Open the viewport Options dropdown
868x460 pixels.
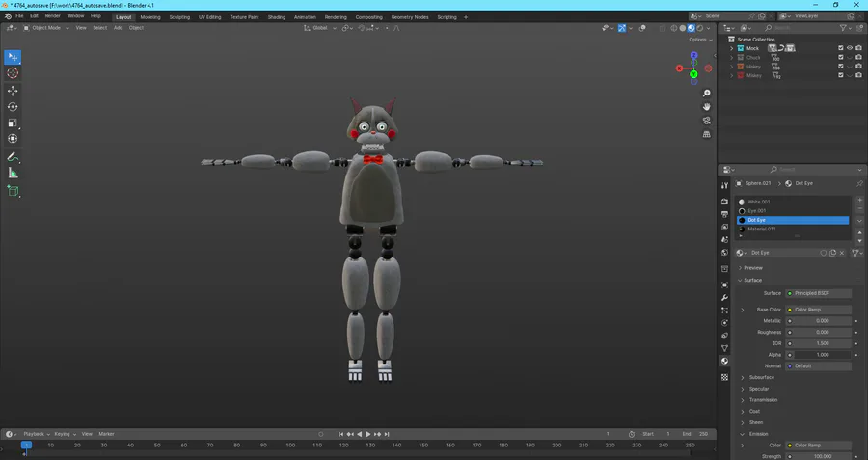(700, 40)
